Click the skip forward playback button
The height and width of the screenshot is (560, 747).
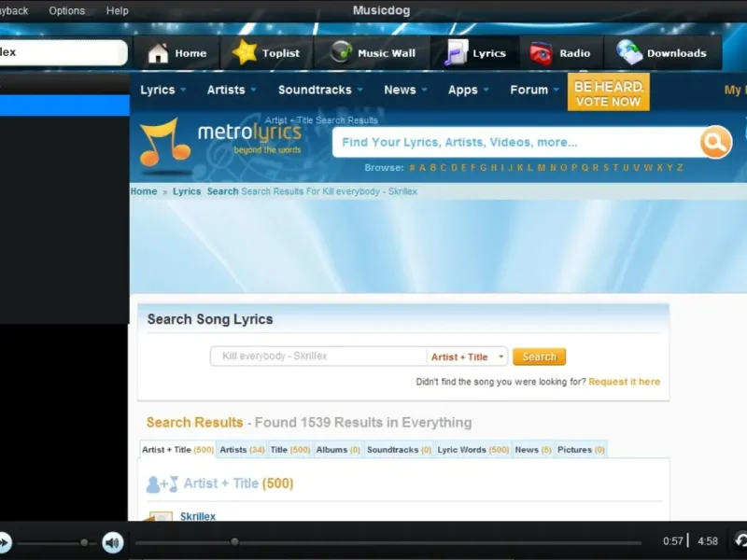click(x=4, y=542)
